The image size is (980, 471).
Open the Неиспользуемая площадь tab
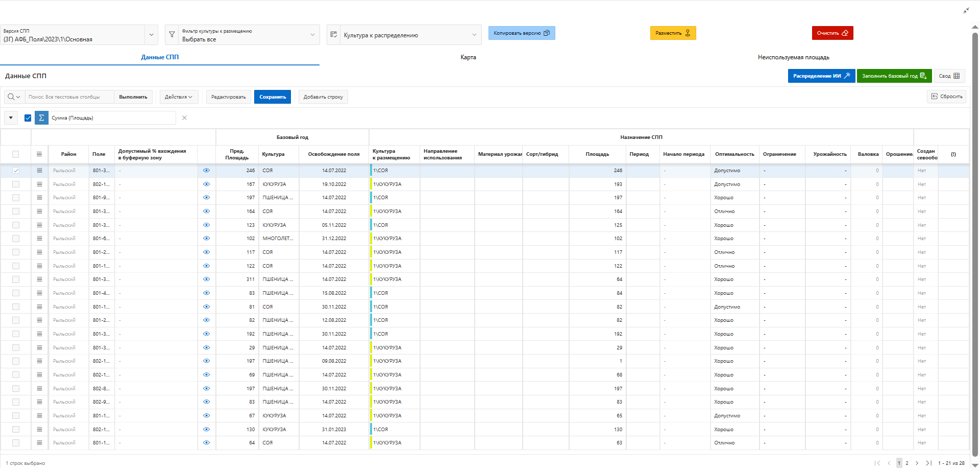click(x=793, y=57)
